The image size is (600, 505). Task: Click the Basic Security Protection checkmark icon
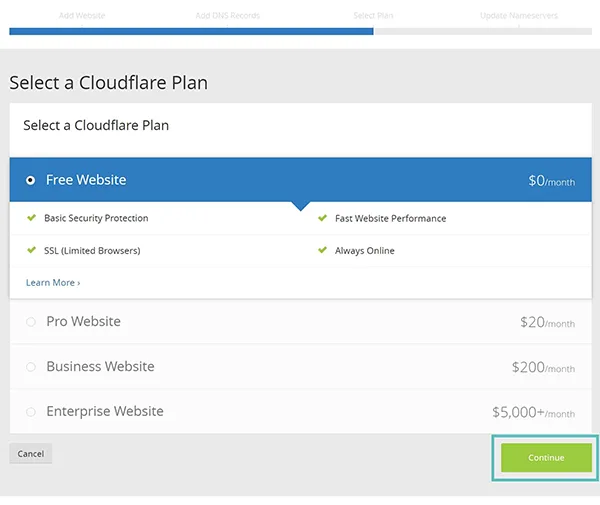31,218
